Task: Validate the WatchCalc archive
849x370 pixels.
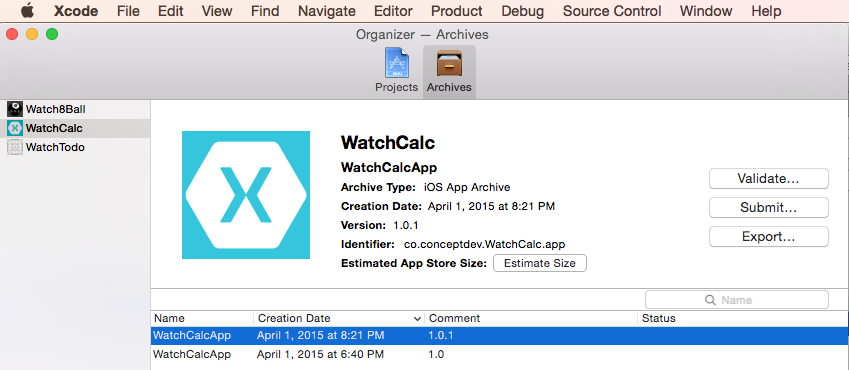Action: (769, 178)
